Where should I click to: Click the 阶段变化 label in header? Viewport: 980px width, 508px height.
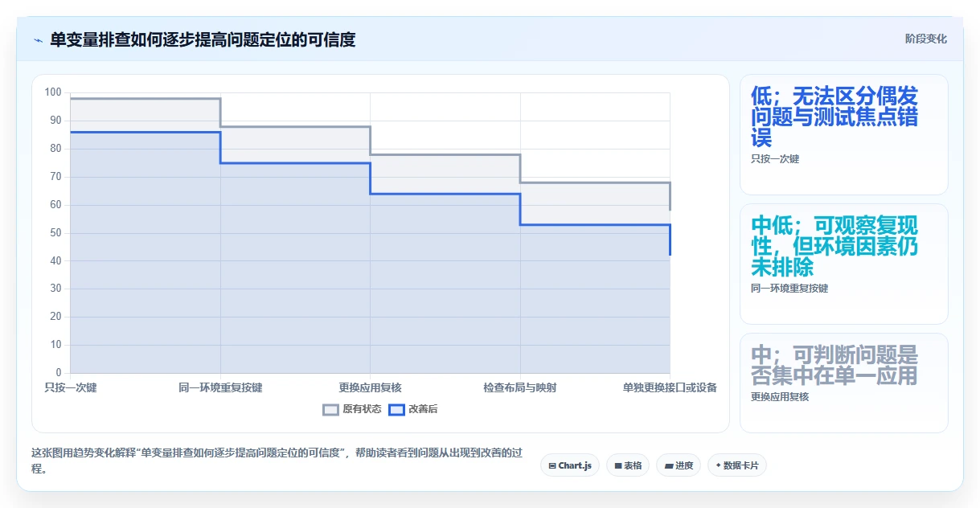(x=925, y=39)
